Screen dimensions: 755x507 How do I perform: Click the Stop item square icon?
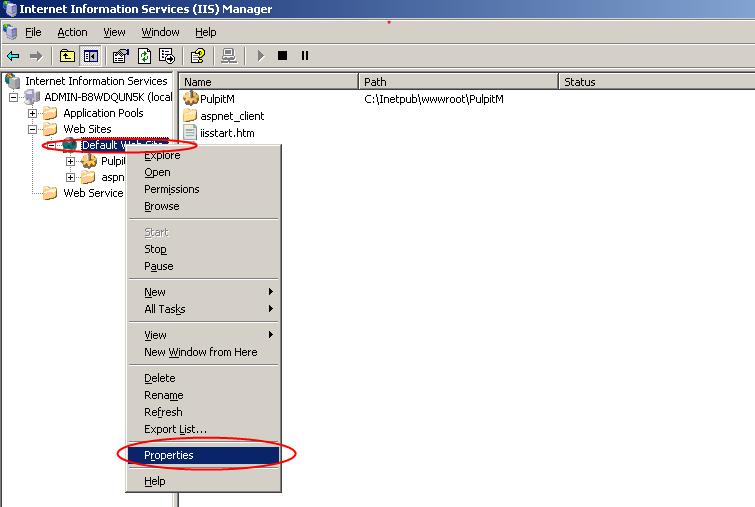coord(283,56)
